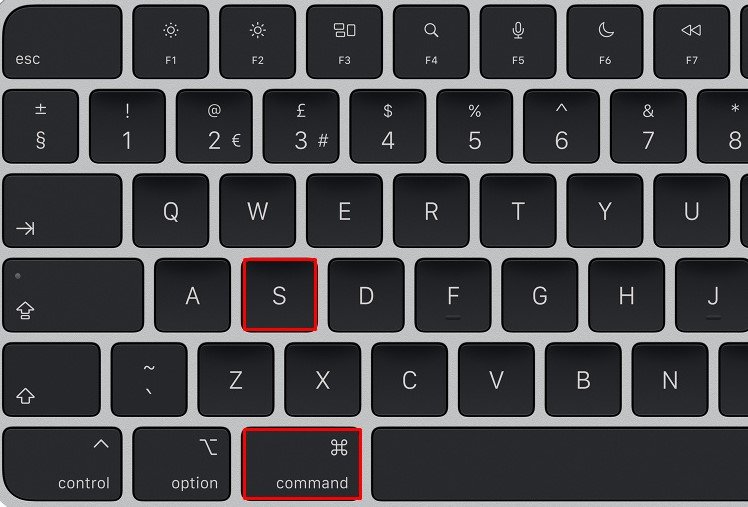Toggle the caps lock key
748x507 pixels.
click(x=73, y=295)
